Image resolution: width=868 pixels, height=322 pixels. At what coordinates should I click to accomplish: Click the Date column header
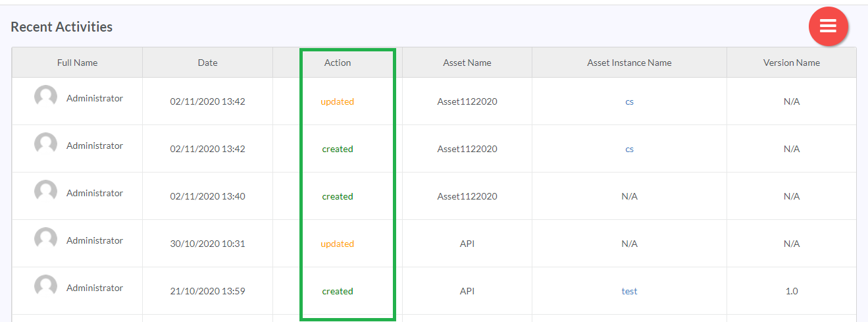point(207,63)
